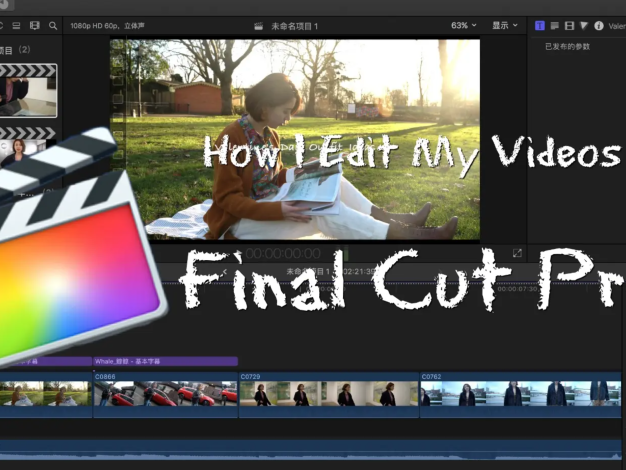Select clip C0762 in the timeline

tap(520, 395)
